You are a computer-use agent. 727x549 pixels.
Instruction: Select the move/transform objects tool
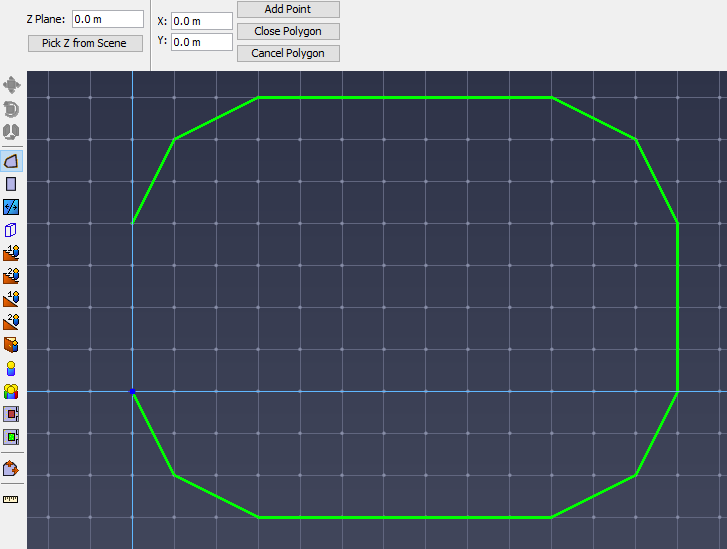pyautogui.click(x=11, y=469)
